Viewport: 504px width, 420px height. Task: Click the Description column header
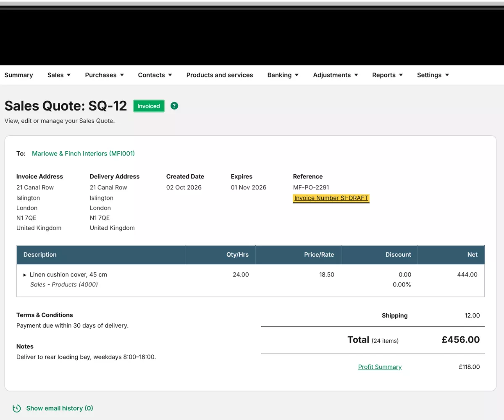click(101, 255)
